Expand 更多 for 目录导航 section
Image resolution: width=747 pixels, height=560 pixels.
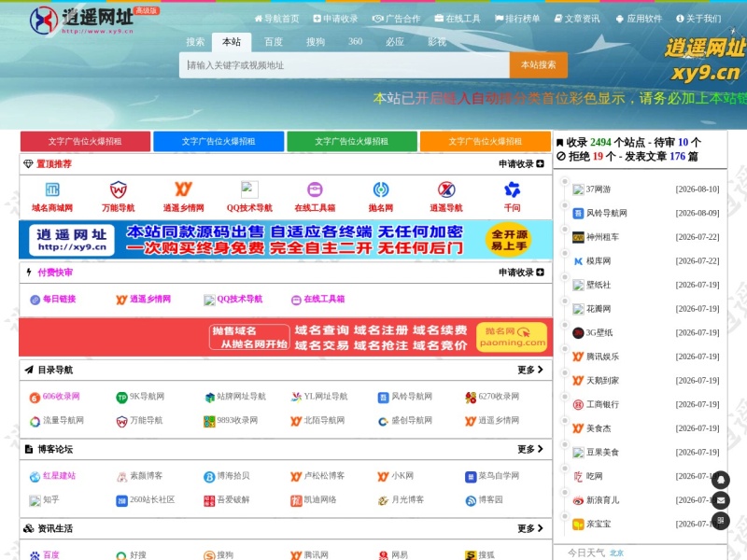[530, 370]
